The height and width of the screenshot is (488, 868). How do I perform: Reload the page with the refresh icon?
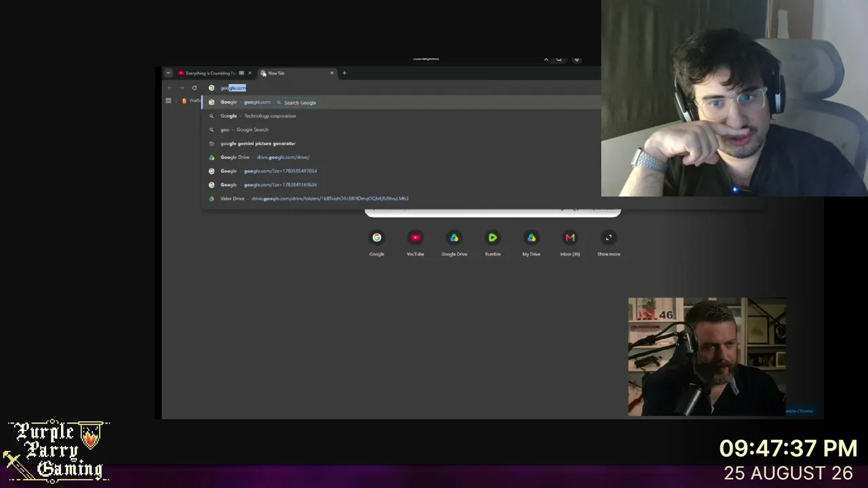194,87
